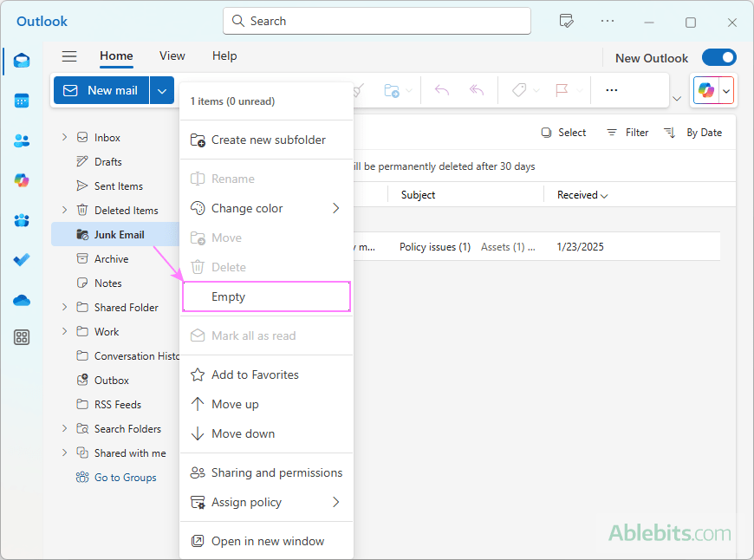Viewport: 754px width, 560px height.
Task: Click the Reply arrow toolbar icon
Action: tap(442, 90)
